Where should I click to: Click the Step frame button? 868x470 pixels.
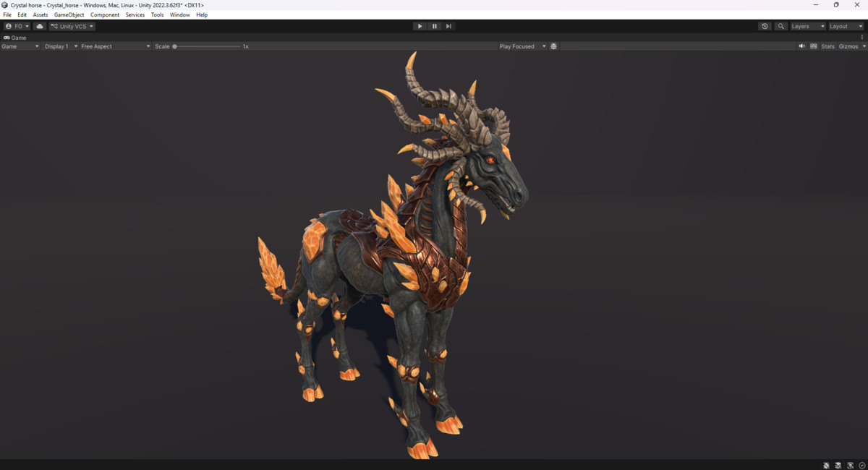coord(448,26)
